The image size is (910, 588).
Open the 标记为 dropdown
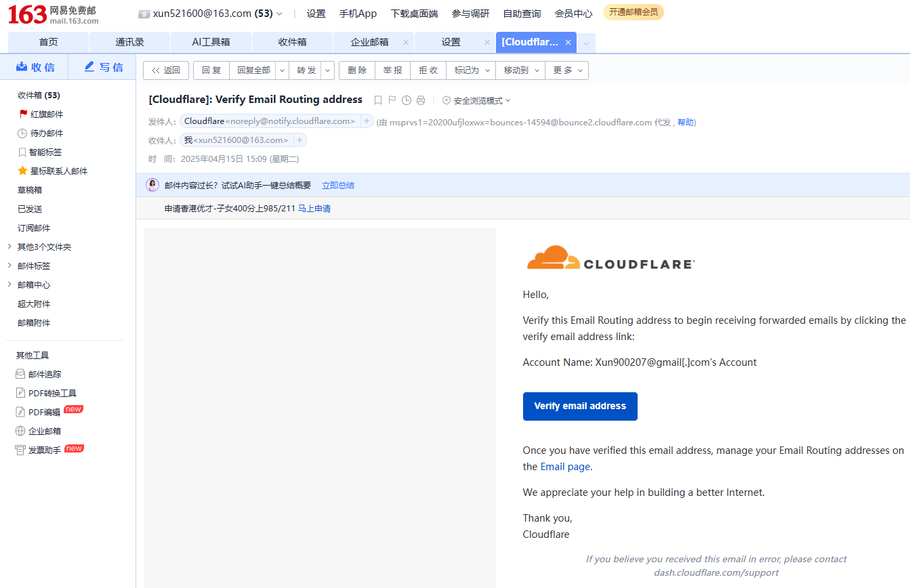[x=470, y=70]
